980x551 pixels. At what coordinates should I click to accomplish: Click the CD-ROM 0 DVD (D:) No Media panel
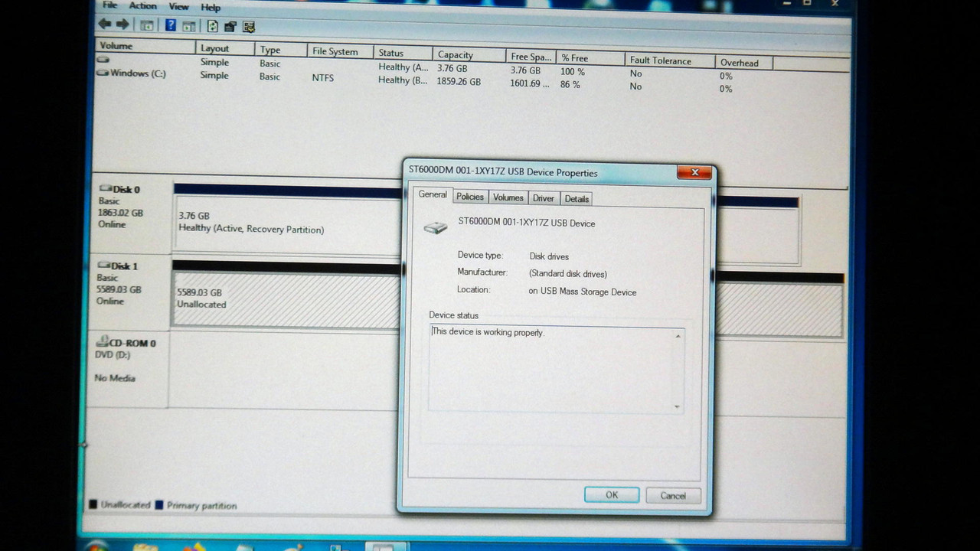click(129, 370)
